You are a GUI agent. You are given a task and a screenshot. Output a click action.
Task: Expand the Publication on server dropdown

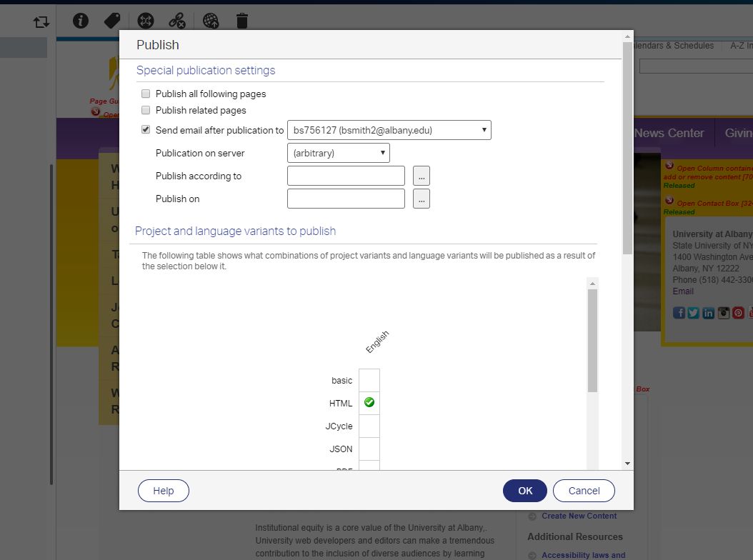coord(338,153)
